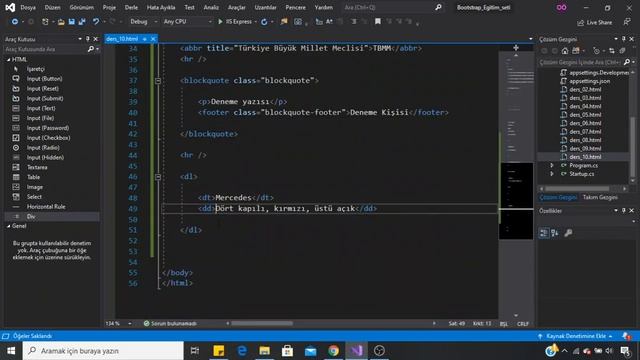Click the bookmark toolbar icon

point(378,22)
